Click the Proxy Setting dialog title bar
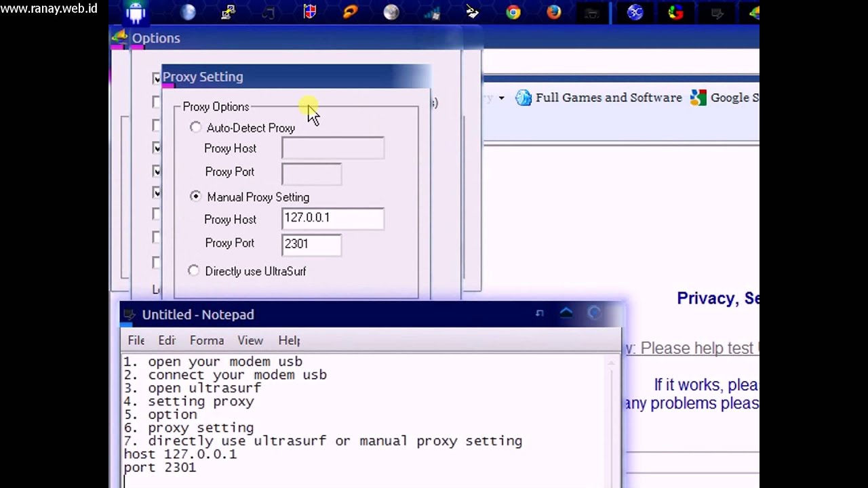 296,77
